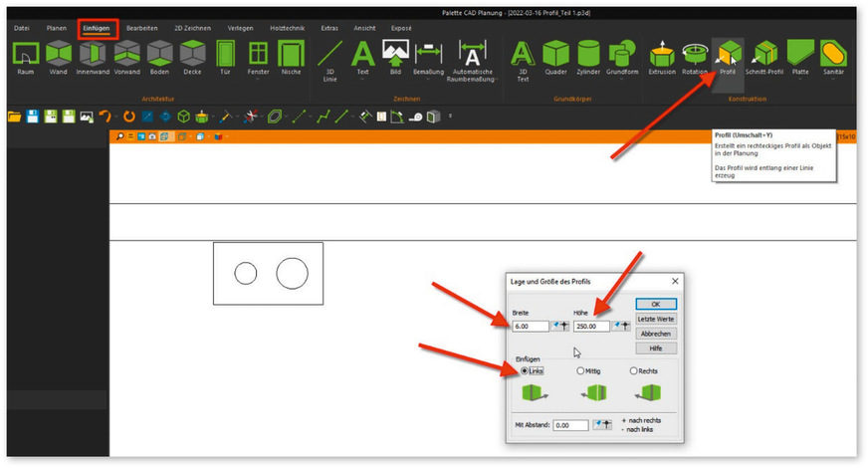Click the Höhe input field
The height and width of the screenshot is (468, 868).
pos(591,326)
